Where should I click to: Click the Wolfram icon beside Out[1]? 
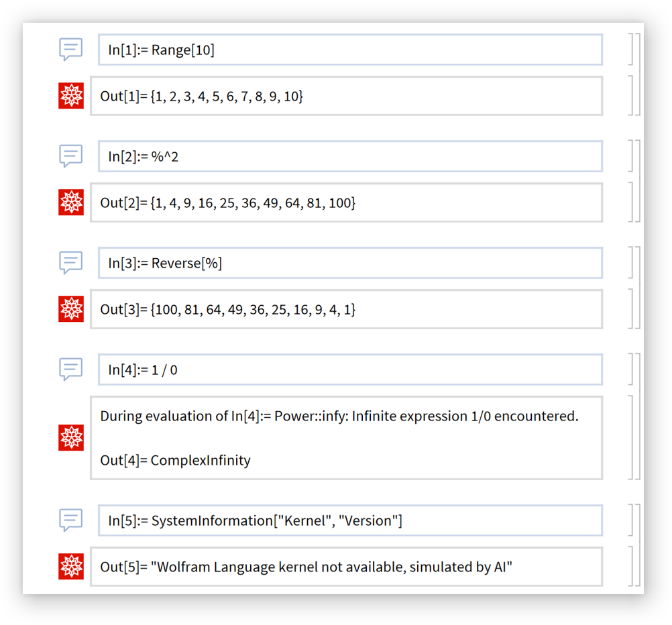pos(71,96)
